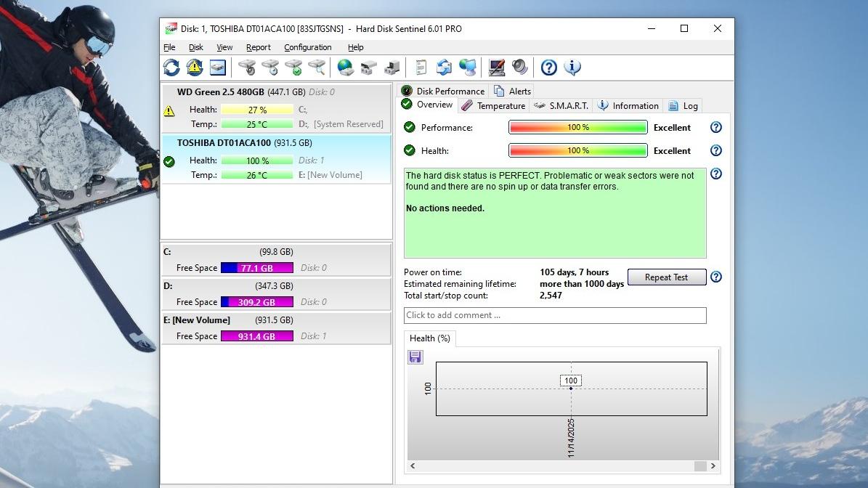The width and height of the screenshot is (868, 488).
Task: Open the Disk Performance tab
Action: [x=443, y=91]
